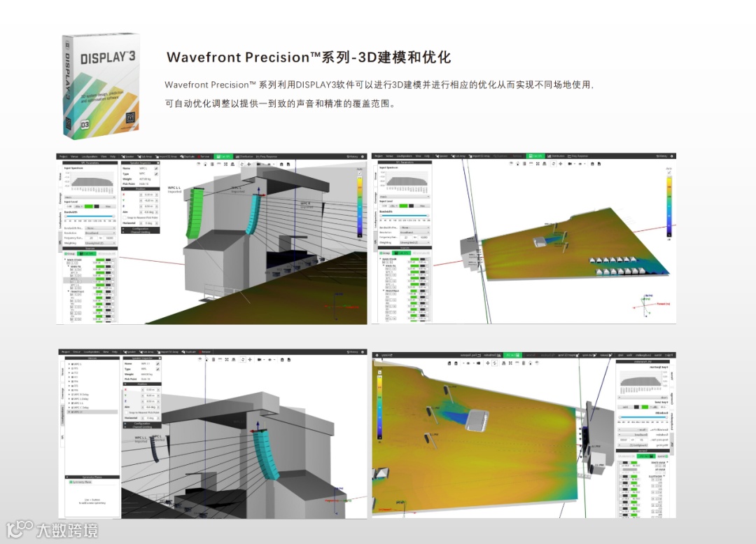Screen dimensions: 756x544
Task: Tick Snap to Nearest Pick Point, Devices tree window
Action: (126, 412)
